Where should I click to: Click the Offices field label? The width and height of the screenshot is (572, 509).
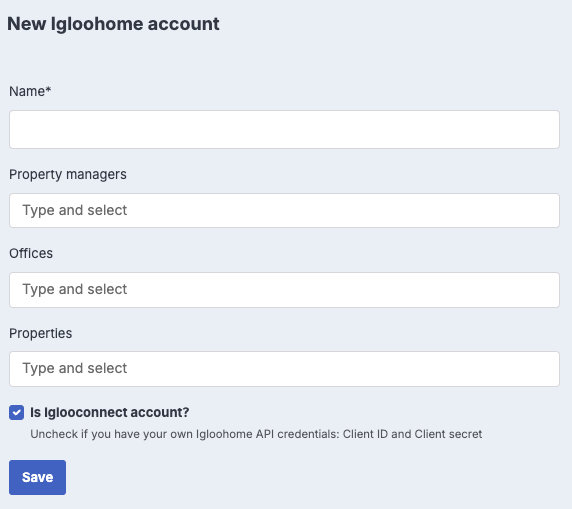(31, 253)
